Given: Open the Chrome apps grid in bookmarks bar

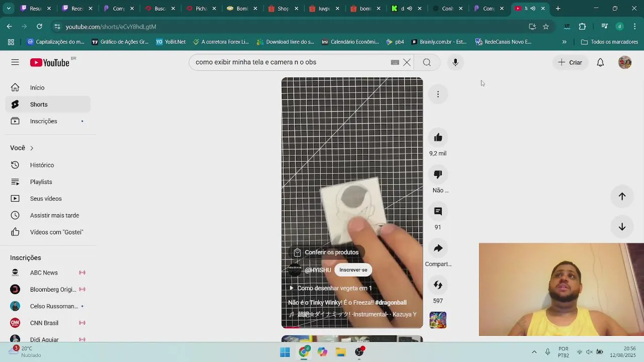Looking at the screenshot, I should point(11,42).
